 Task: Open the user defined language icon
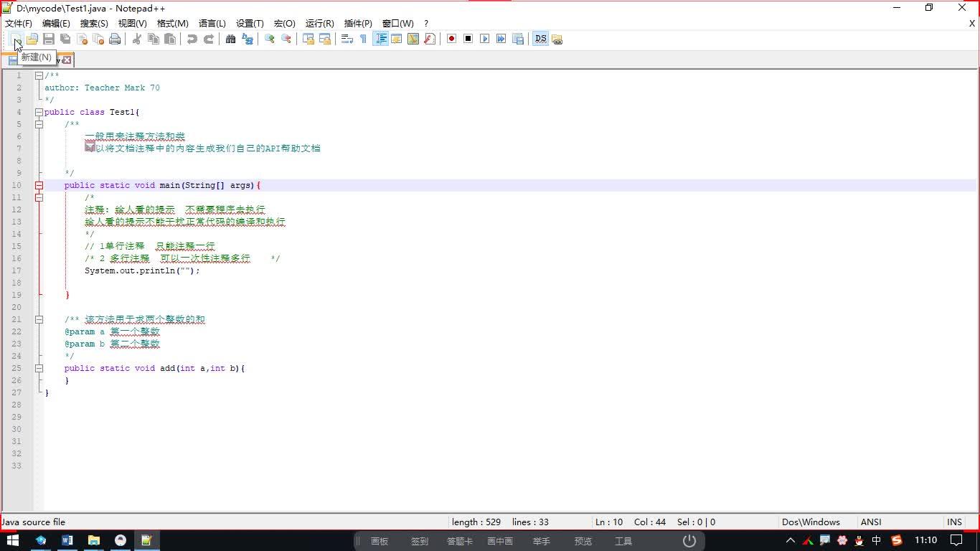[x=396, y=39]
